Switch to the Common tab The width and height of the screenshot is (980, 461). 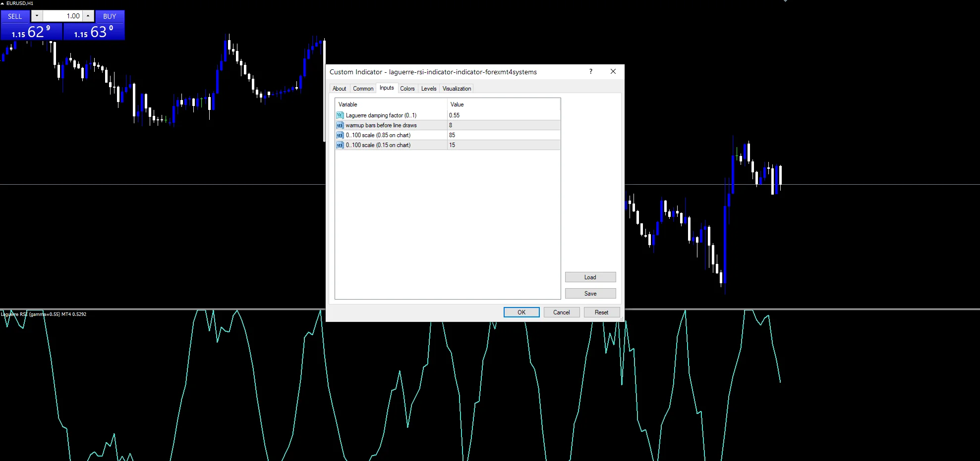click(363, 89)
